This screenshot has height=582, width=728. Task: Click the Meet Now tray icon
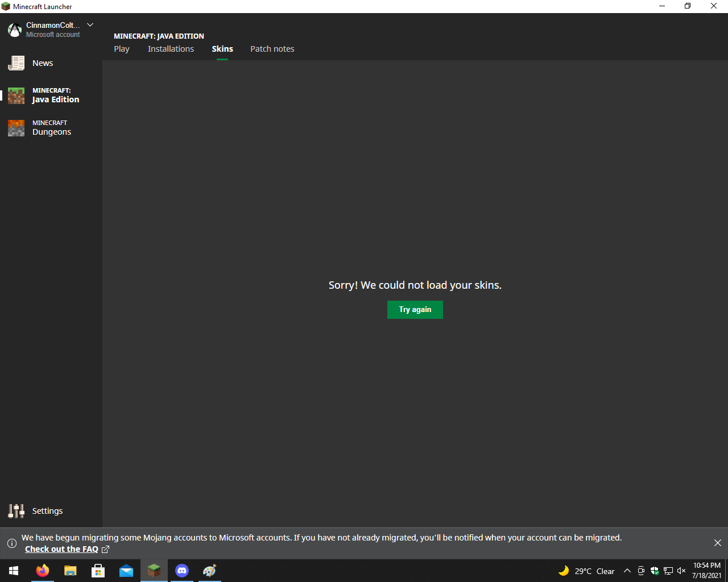pos(641,571)
